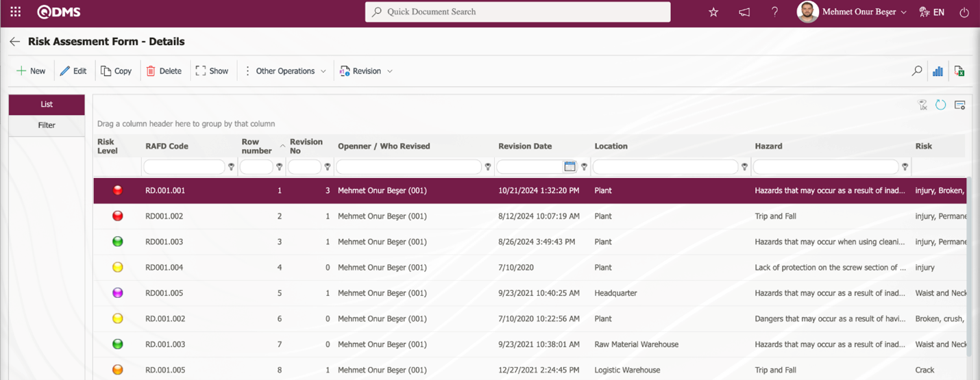This screenshot has height=380, width=980.
Task: Switch to the Filter tab
Action: (47, 125)
